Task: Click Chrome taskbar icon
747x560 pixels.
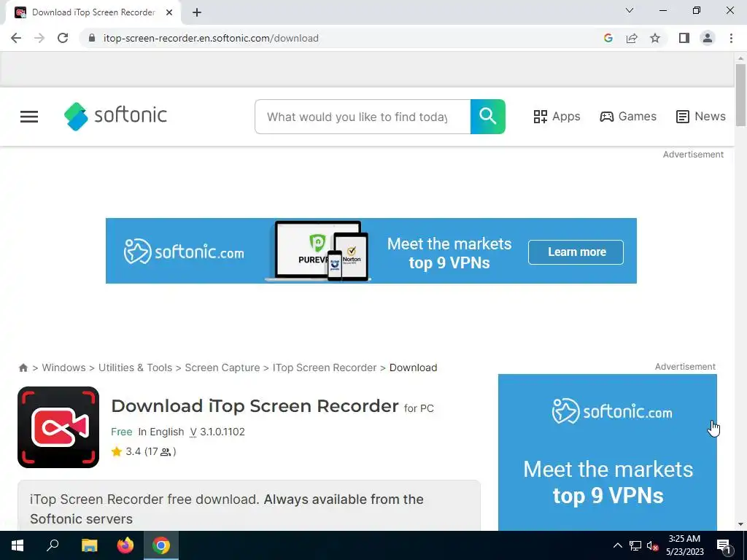Action: click(161, 545)
